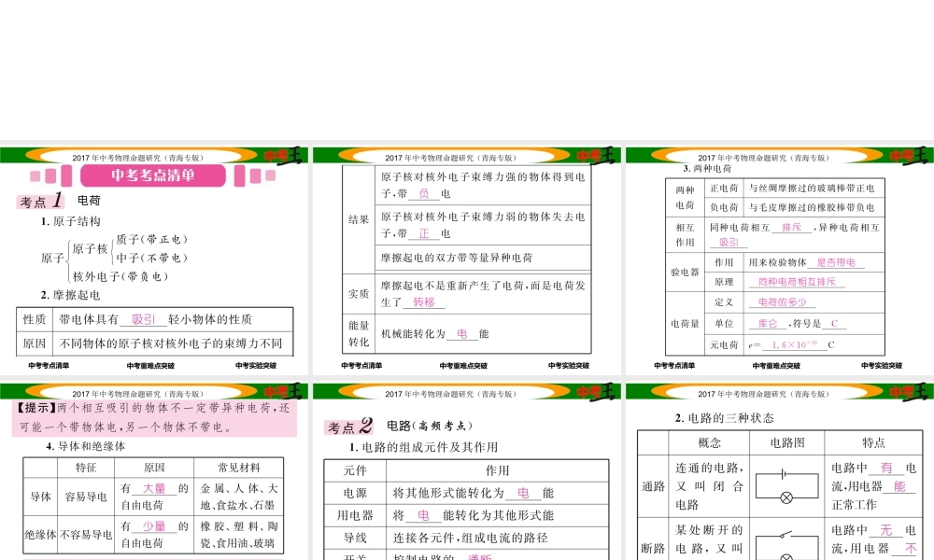Select the pink answer 是否带电 in 验电器 row
Viewport: 934px width, 560px height.
click(x=836, y=262)
